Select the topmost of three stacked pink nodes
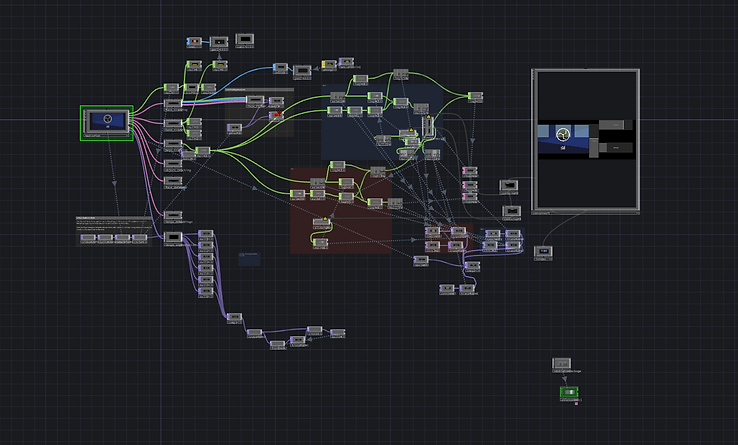This screenshot has width=738, height=445. pos(470,170)
